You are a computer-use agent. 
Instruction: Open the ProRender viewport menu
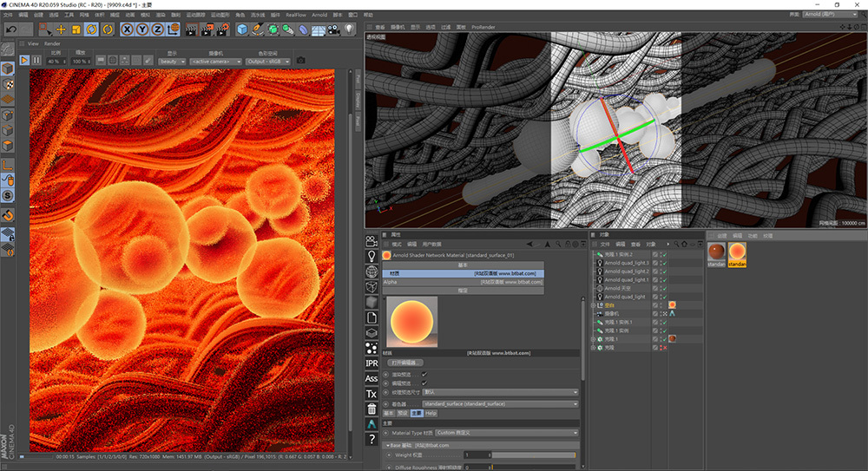(483, 27)
